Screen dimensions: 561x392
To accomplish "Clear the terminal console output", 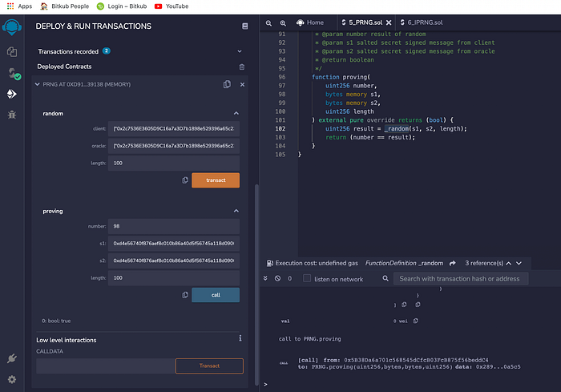I will click(277, 278).
